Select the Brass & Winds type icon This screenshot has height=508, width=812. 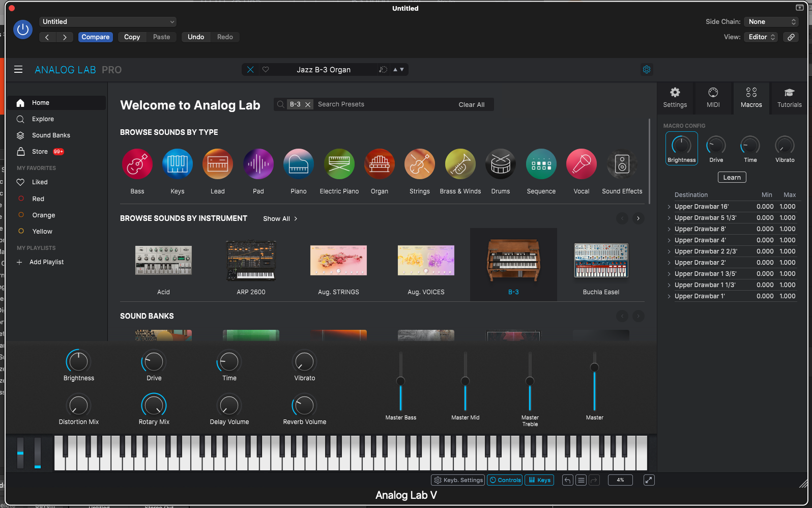click(460, 164)
